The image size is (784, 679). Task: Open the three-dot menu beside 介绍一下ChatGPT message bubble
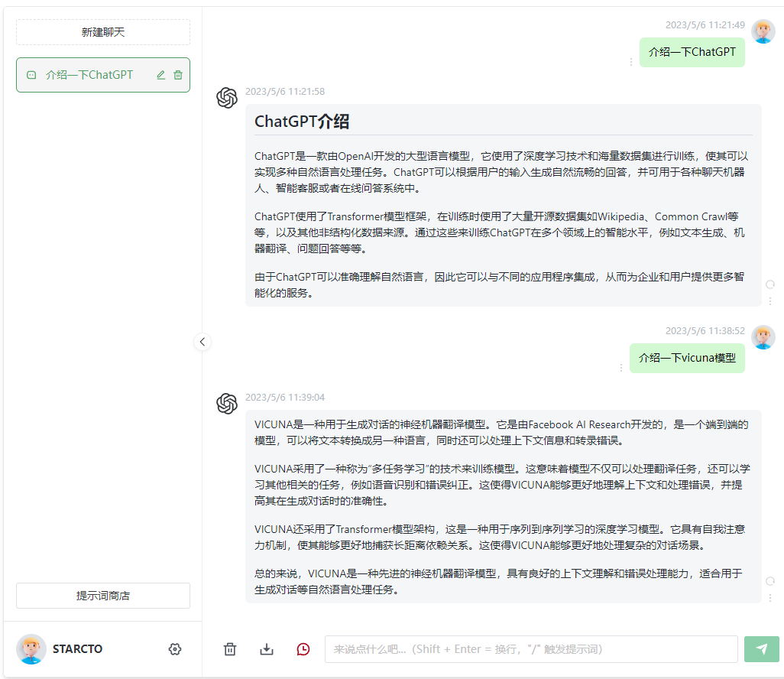tap(631, 61)
